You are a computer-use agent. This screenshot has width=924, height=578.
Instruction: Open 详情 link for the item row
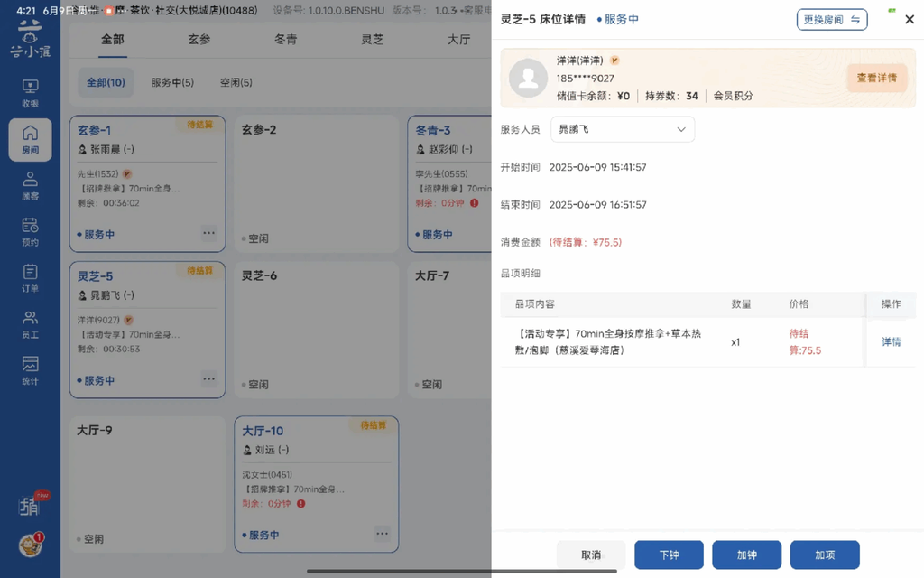point(891,342)
